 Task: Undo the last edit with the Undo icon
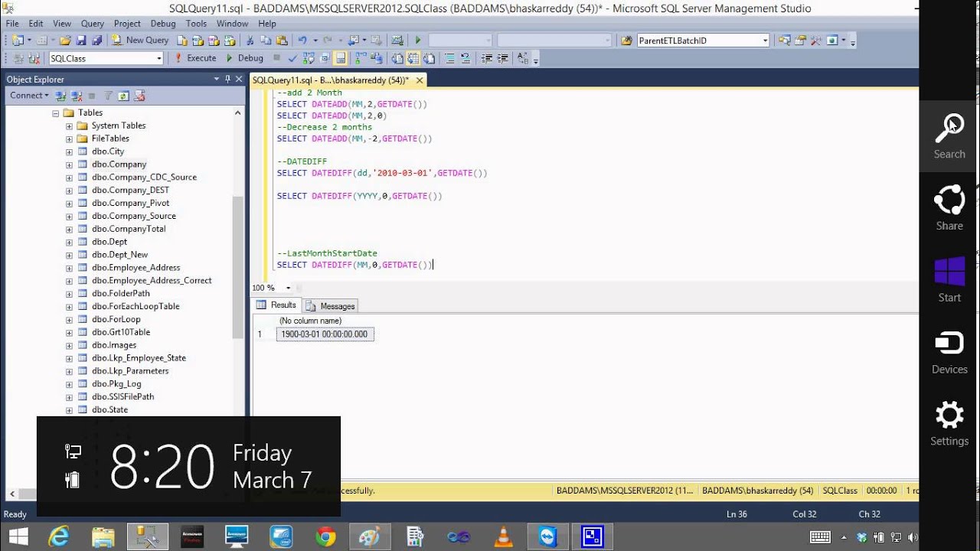[x=302, y=40]
